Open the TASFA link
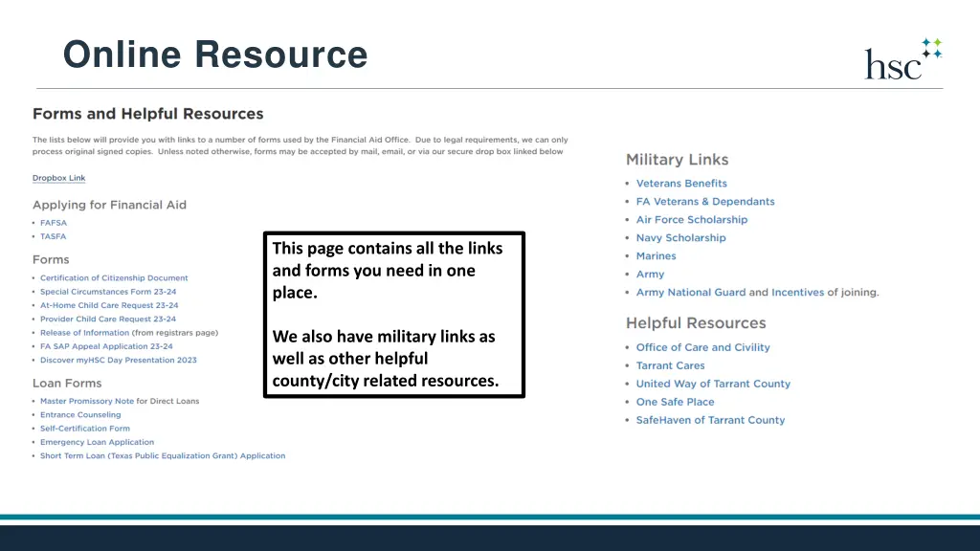Screen dimensions: 980x551 tap(53, 235)
